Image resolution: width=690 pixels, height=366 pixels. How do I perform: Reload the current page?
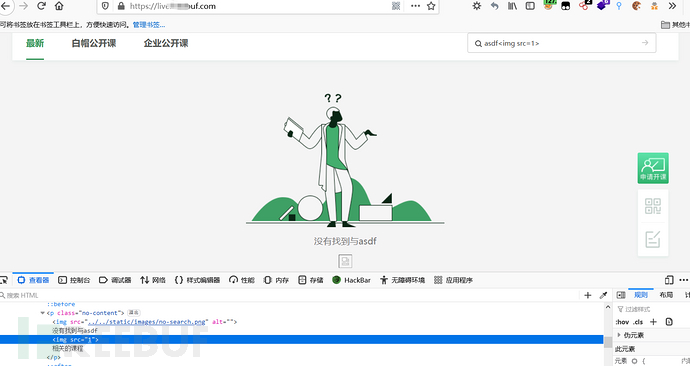tap(41, 6)
